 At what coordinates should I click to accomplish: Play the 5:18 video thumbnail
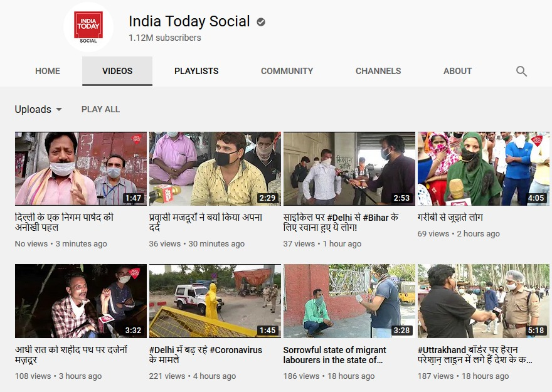[484, 301]
